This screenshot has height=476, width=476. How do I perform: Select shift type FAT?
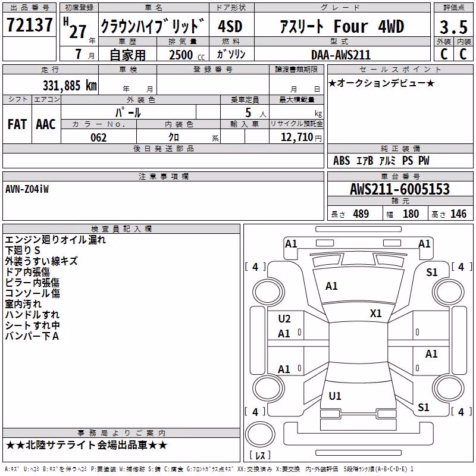[17, 124]
